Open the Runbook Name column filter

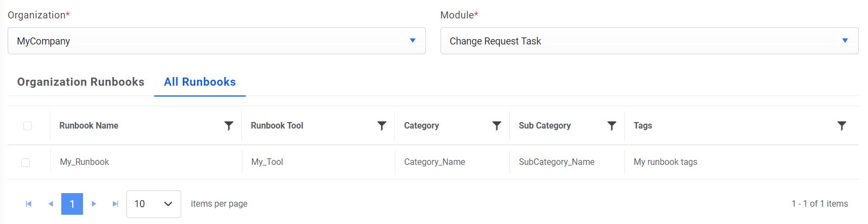pyautogui.click(x=229, y=126)
